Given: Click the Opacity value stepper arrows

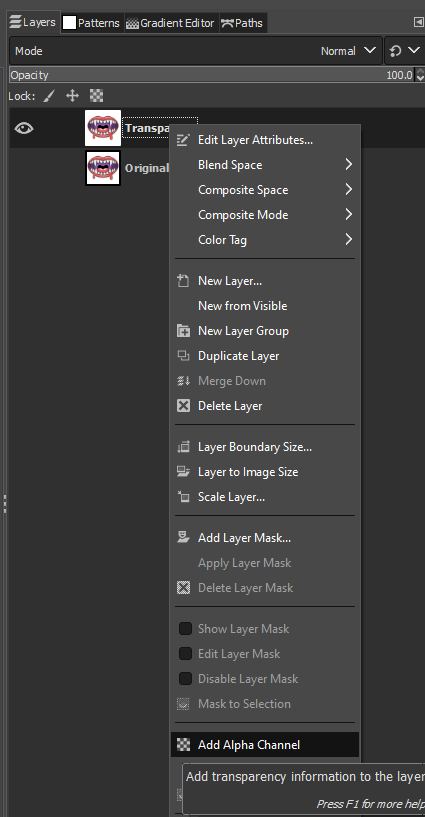Looking at the screenshot, I should point(420,75).
